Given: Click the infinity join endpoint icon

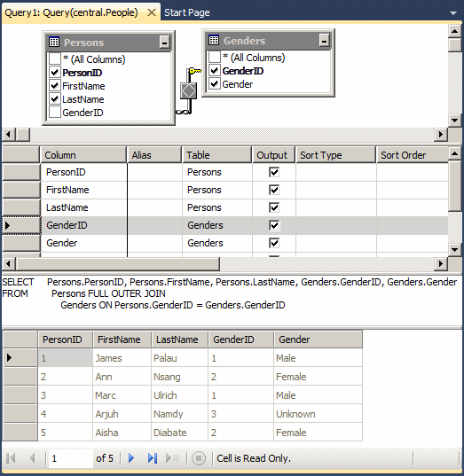Looking at the screenshot, I should point(184,112).
